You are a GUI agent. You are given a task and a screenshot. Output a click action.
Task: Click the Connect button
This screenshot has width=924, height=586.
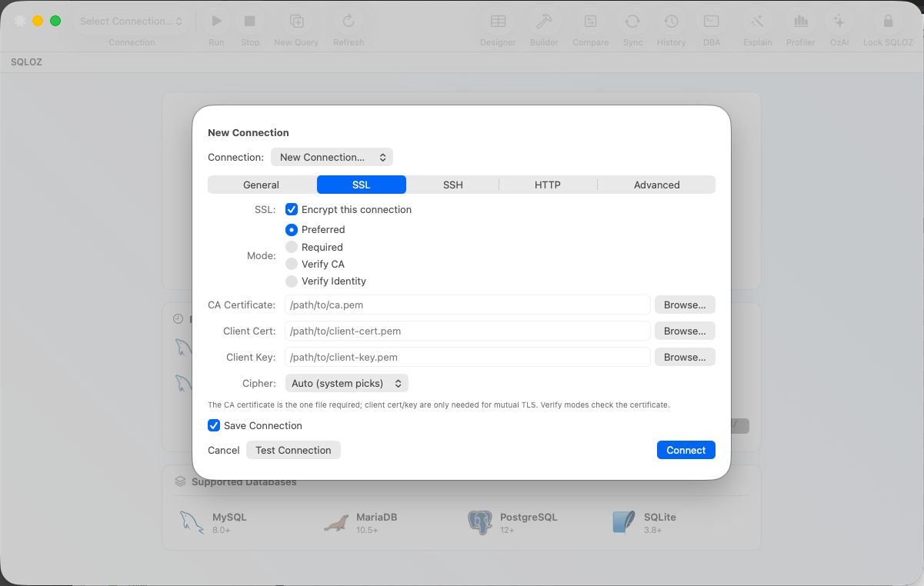point(686,450)
